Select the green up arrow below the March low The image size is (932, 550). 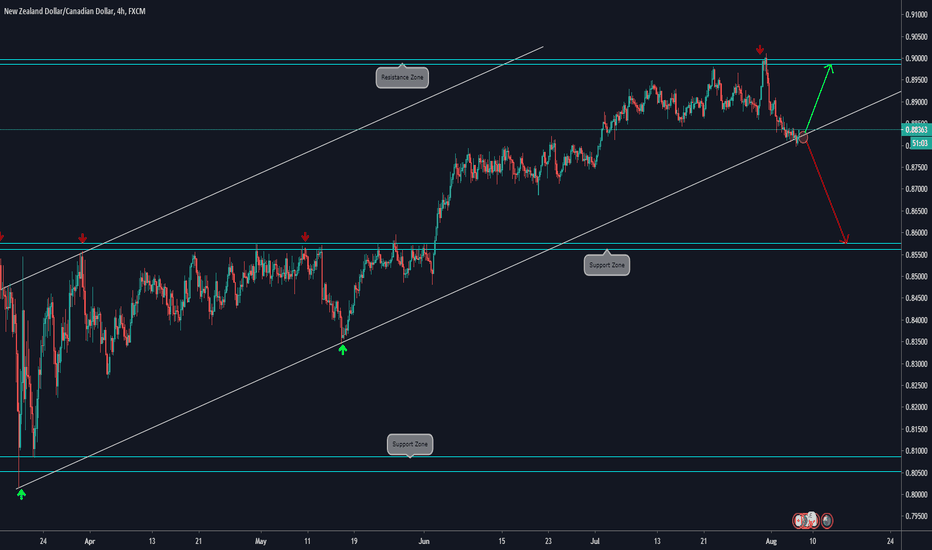(x=21, y=494)
